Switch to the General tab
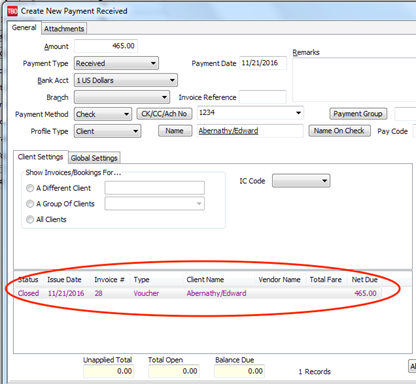Screen dimensions: 416x384 (24, 28)
